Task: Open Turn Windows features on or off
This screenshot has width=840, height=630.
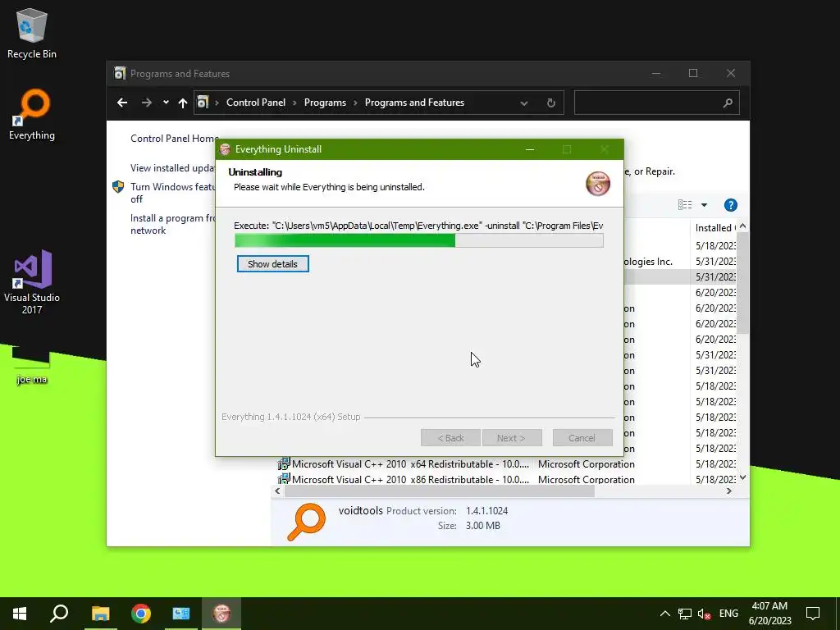Action: (172, 193)
